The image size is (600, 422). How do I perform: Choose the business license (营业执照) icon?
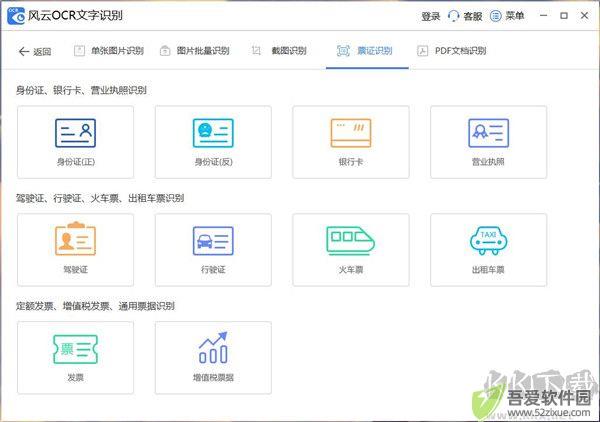(x=489, y=133)
